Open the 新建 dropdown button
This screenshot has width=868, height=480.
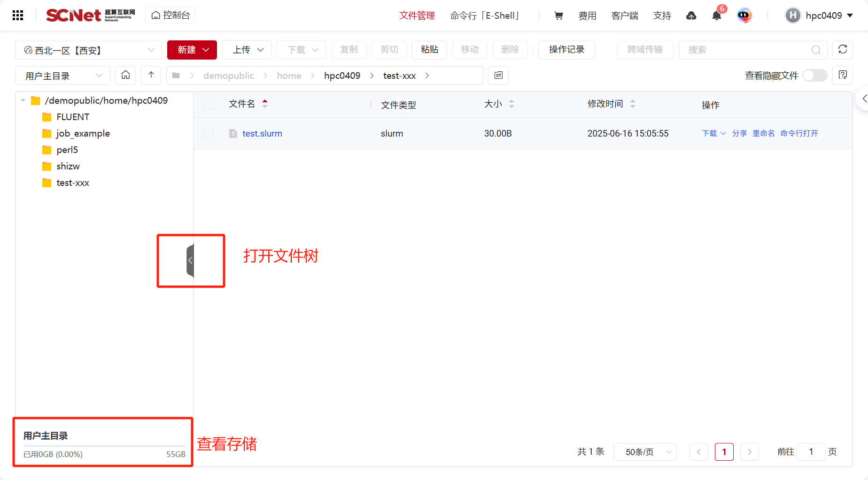tap(192, 50)
